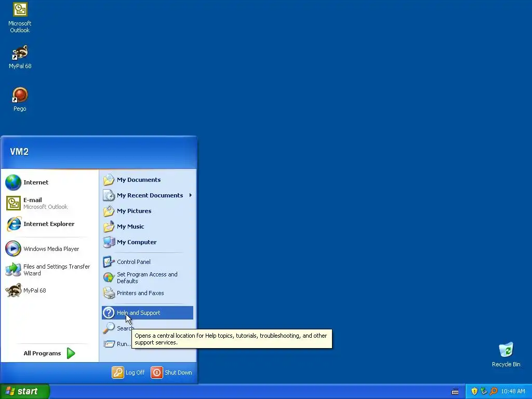The height and width of the screenshot is (399, 532).
Task: Click the VM2 user name header
Action: pos(19,152)
